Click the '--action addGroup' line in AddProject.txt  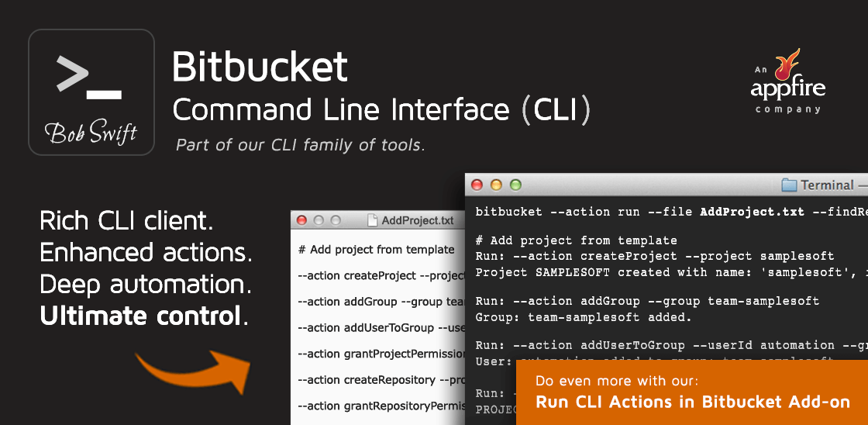[381, 302]
